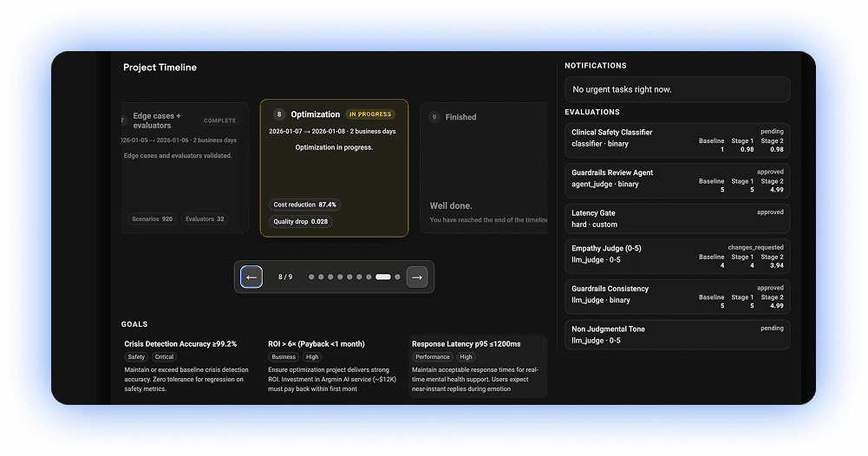Click approved status on Latency Gate
The height and width of the screenshot is (456, 868).
tap(770, 212)
